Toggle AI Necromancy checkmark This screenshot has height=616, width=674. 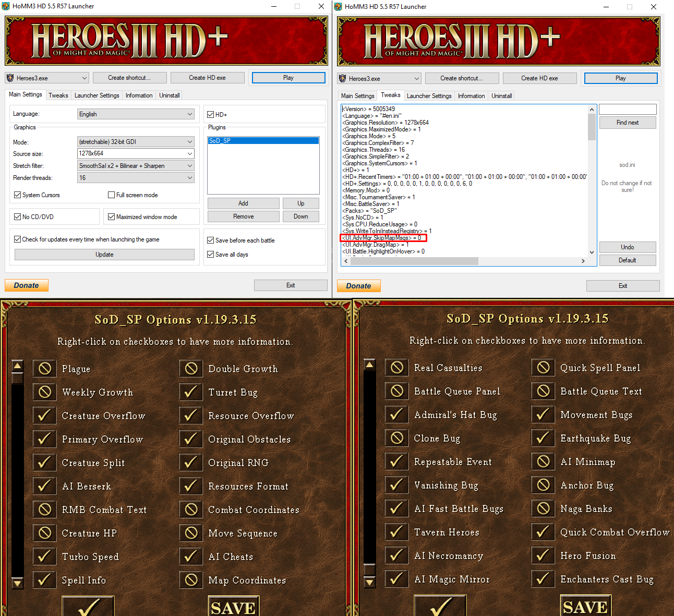397,555
